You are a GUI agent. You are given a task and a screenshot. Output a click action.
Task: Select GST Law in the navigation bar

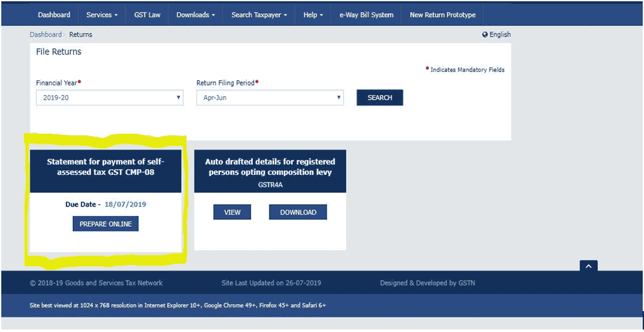tap(147, 15)
